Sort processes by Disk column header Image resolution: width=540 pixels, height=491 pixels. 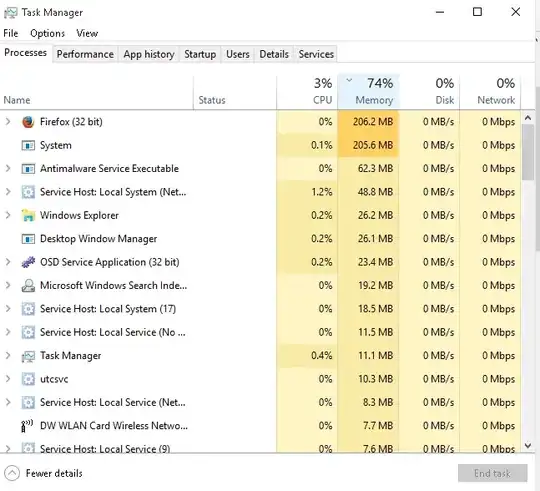(429, 92)
